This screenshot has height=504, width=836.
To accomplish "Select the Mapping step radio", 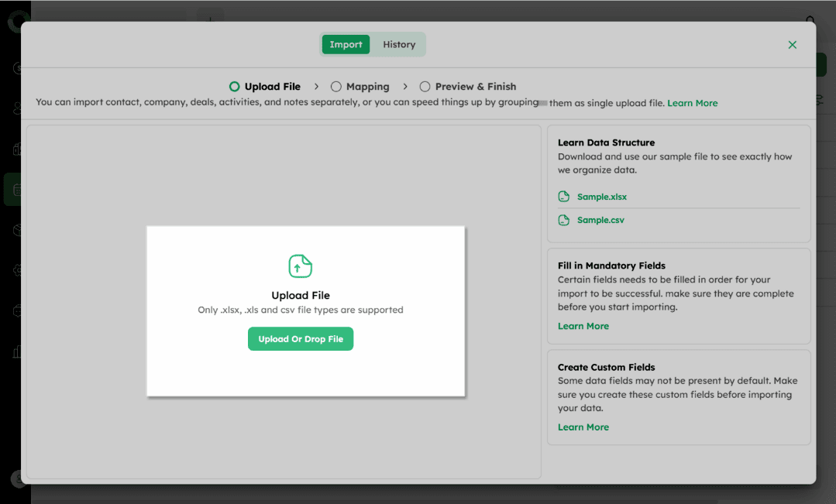I will pyautogui.click(x=336, y=87).
